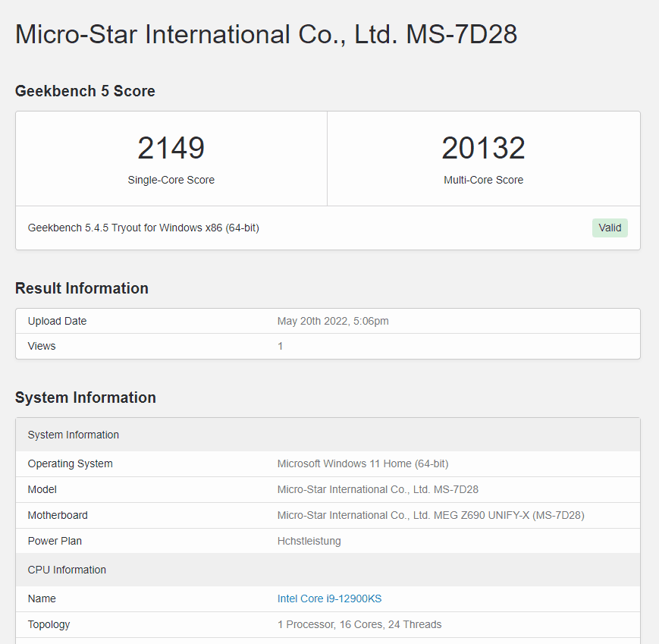Click the Model row label
Viewport: 659px width, 644px height.
tap(42, 489)
